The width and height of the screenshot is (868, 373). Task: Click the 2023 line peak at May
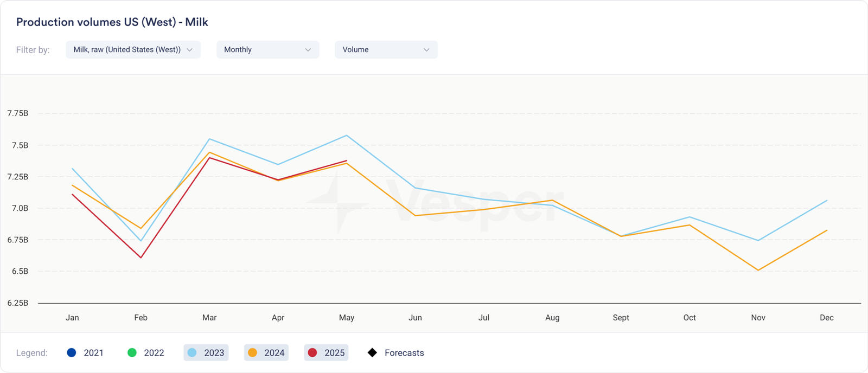pos(347,136)
